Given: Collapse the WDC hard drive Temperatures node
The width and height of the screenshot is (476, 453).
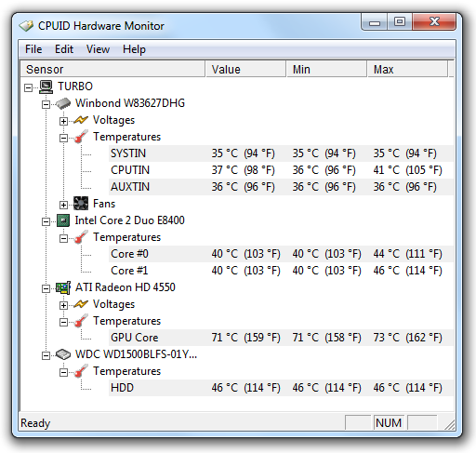Looking at the screenshot, I should 63,372.
